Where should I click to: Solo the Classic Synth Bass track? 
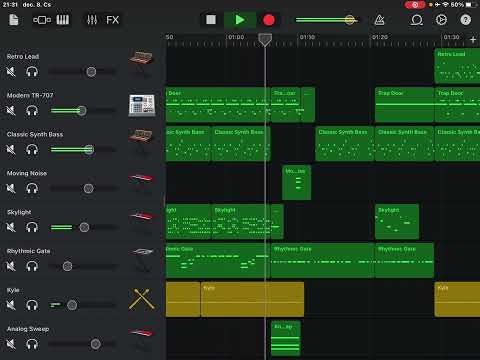(x=32, y=150)
